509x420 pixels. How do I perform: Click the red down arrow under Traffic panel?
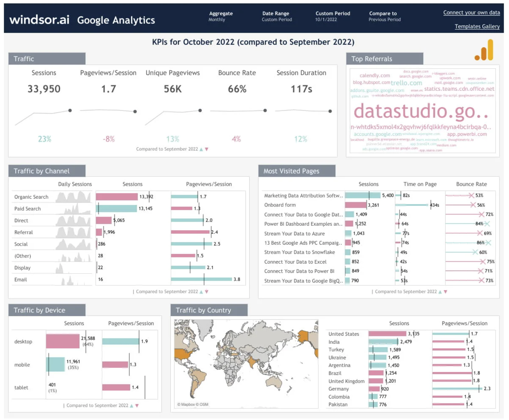207,149
